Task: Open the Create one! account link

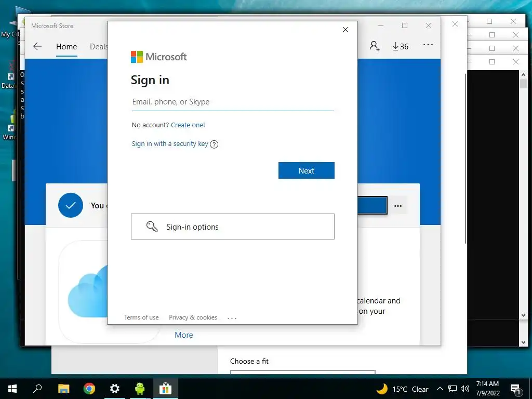Action: (188, 125)
